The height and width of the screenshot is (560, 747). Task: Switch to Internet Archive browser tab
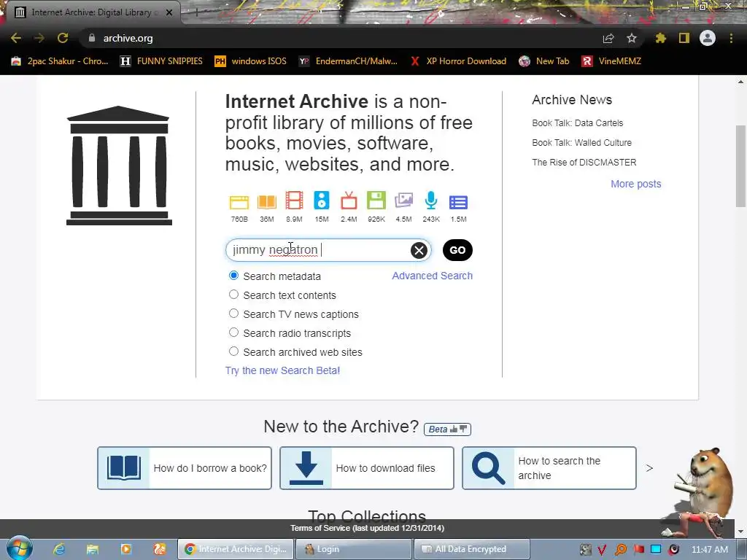click(93, 12)
